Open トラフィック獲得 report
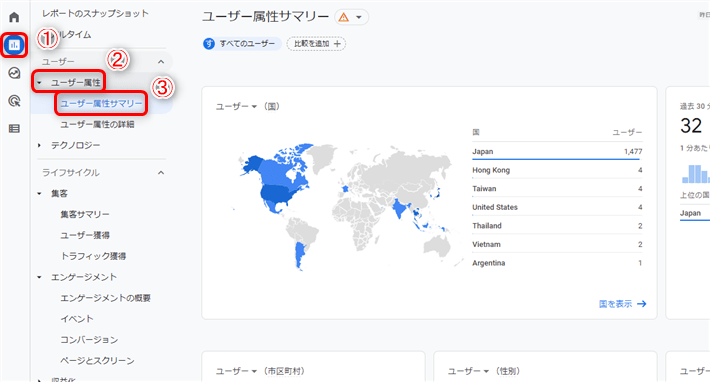Image resolution: width=710 pixels, height=382 pixels. coord(93,256)
